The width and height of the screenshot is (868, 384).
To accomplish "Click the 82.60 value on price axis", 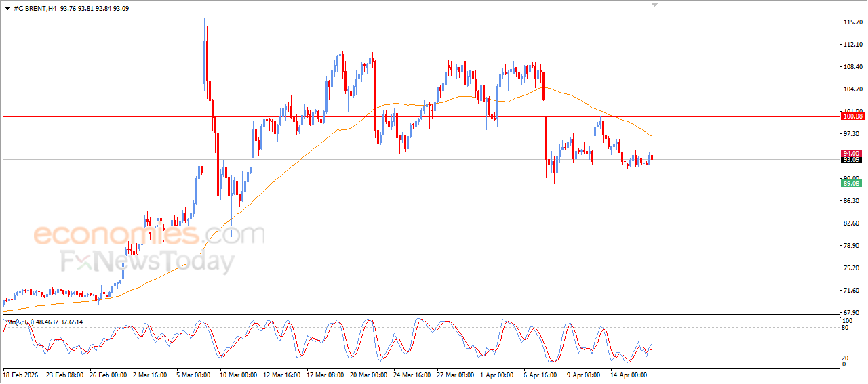I will pyautogui.click(x=851, y=223).
